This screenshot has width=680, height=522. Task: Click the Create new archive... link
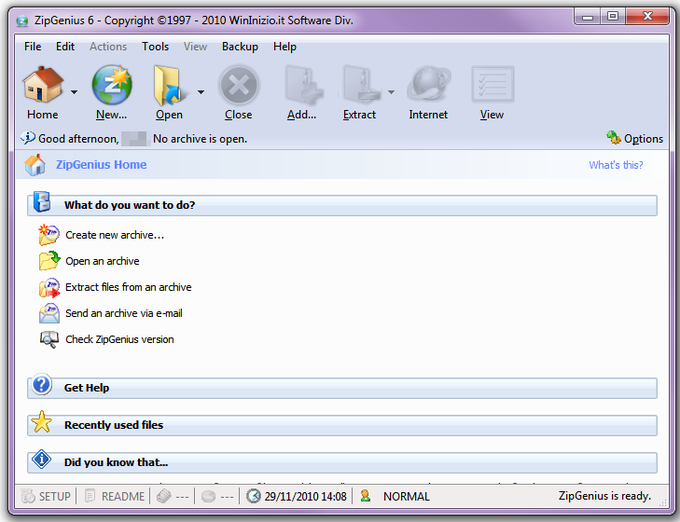coord(115,235)
